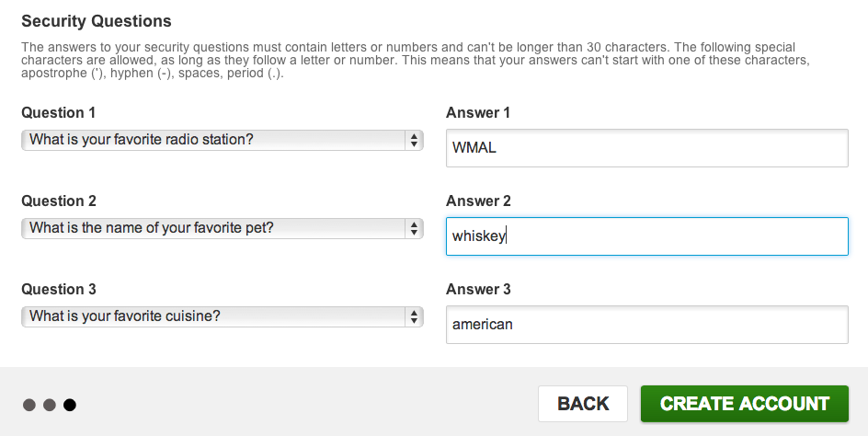Click the Answer 1 label
Screen dimensions: 868x436
click(x=478, y=113)
